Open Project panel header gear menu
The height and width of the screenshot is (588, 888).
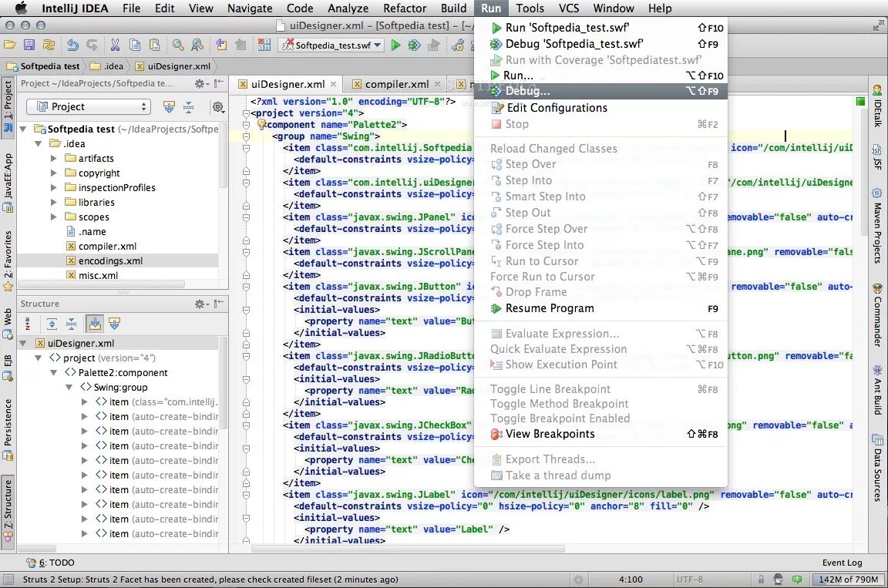click(x=200, y=83)
